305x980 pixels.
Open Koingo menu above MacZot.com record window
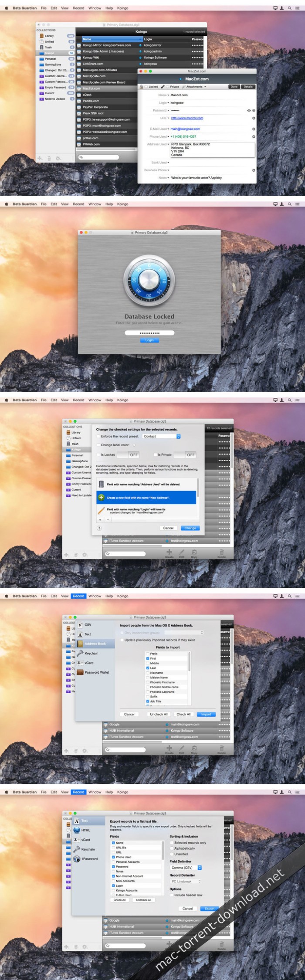click(x=122, y=8)
